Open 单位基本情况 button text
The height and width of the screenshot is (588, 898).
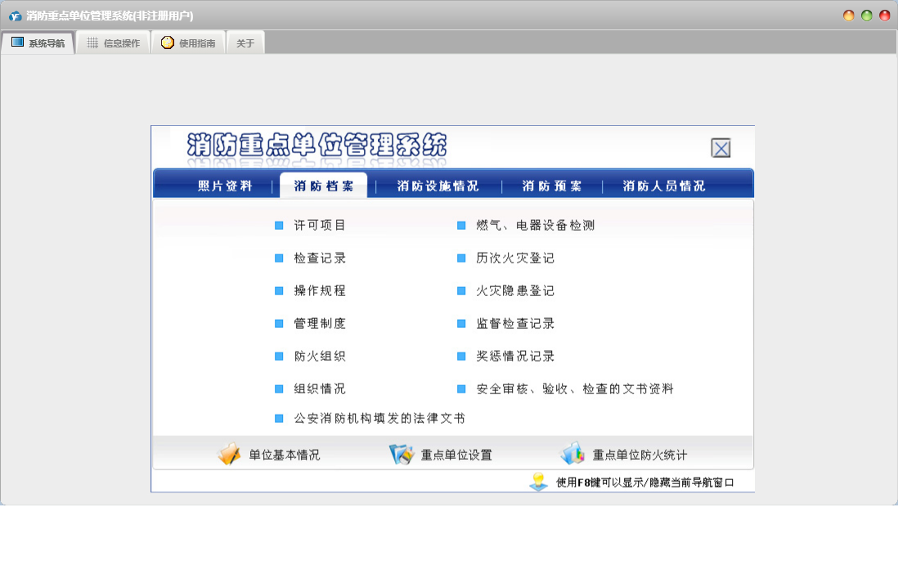(x=284, y=456)
